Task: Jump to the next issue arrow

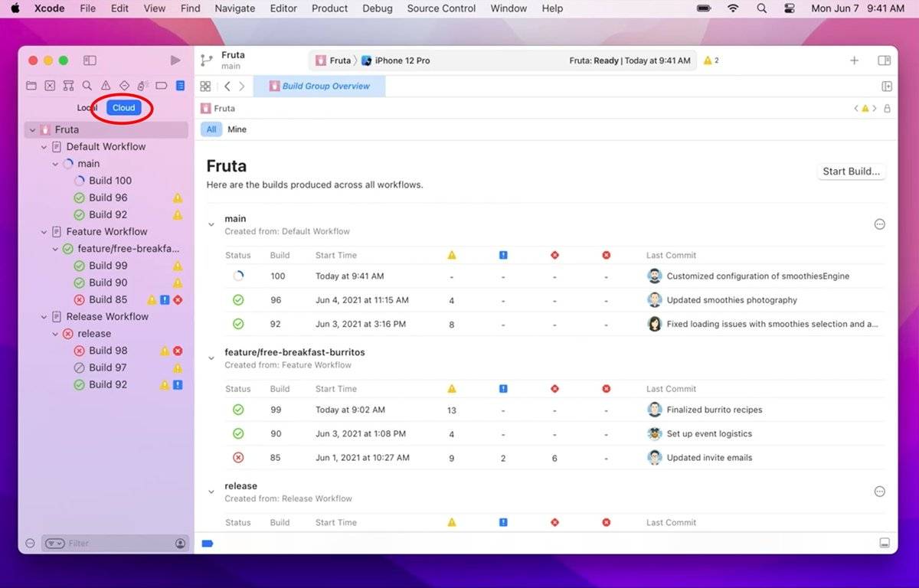Action: [x=875, y=109]
